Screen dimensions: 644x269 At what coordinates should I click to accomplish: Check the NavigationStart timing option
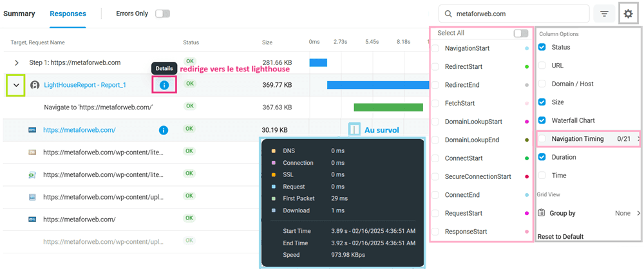[x=435, y=48]
